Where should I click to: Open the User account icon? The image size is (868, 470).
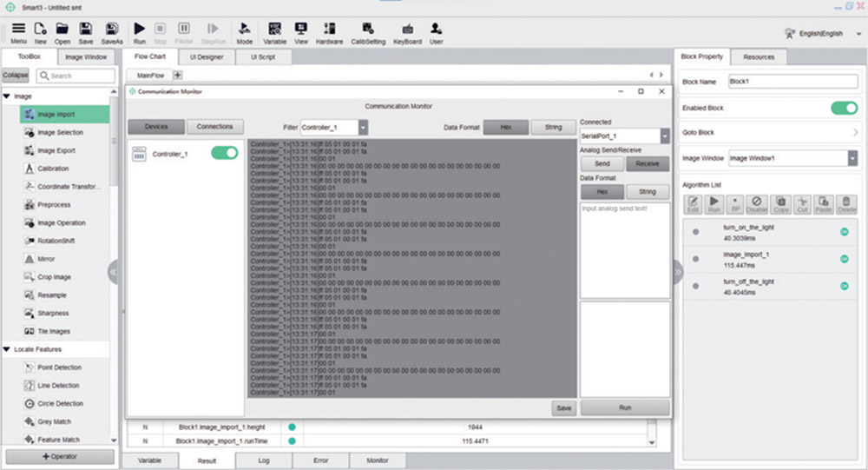click(x=437, y=33)
